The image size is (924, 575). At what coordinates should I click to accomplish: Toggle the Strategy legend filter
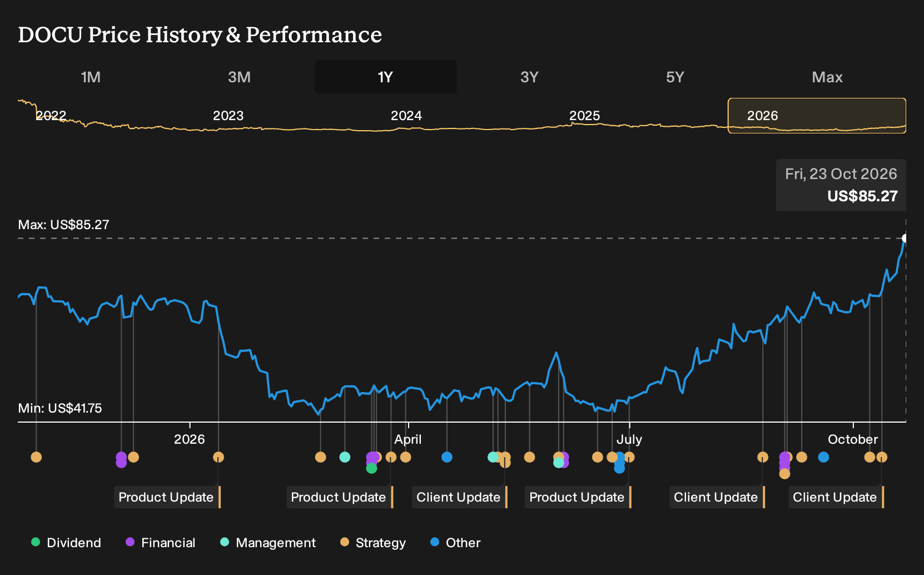coord(373,542)
